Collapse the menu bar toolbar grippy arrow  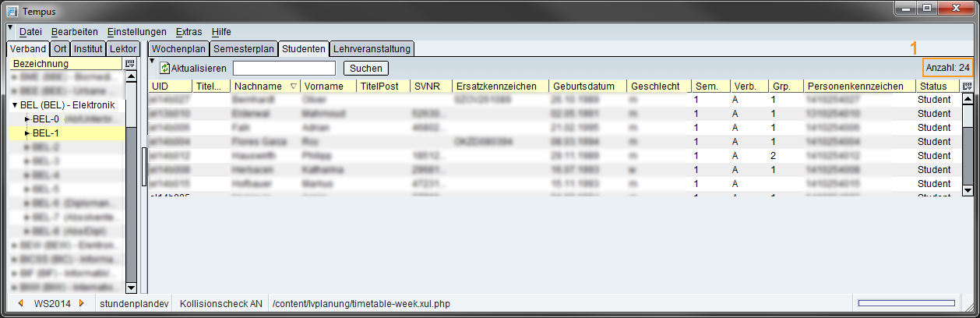pyautogui.click(x=9, y=29)
